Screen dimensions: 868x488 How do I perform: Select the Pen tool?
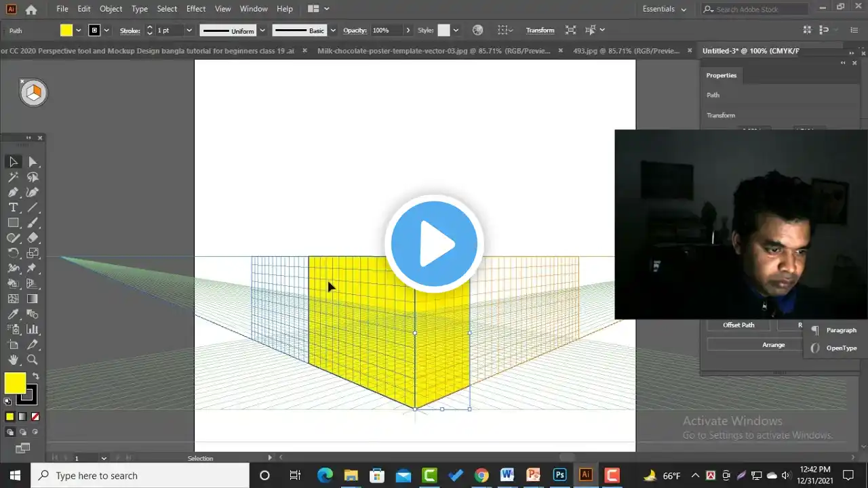click(13, 192)
